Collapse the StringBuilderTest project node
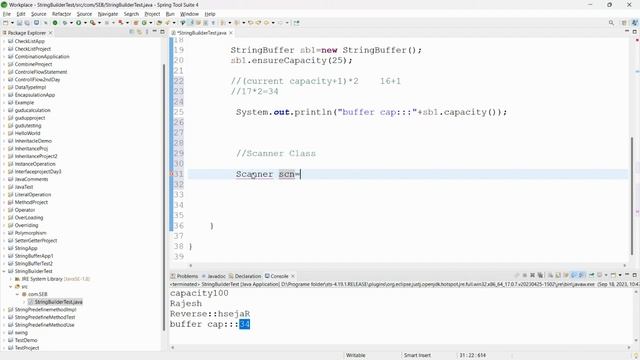The height and width of the screenshot is (360, 640). [4, 271]
